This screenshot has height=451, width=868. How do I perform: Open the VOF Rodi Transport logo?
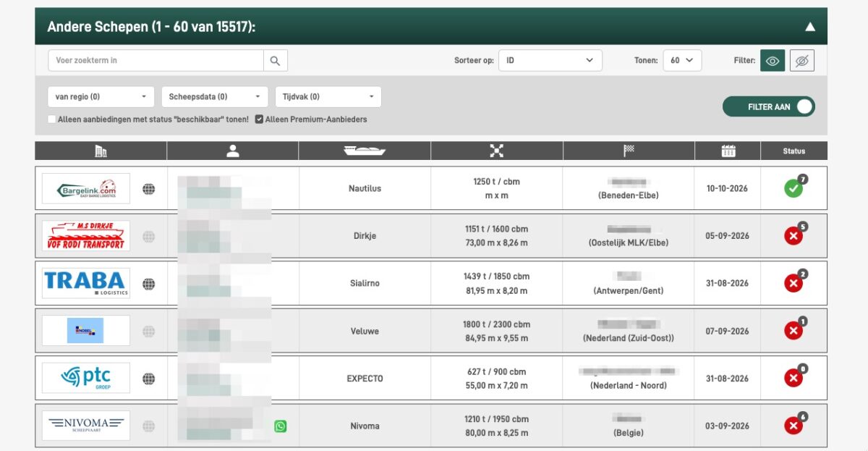(x=86, y=236)
